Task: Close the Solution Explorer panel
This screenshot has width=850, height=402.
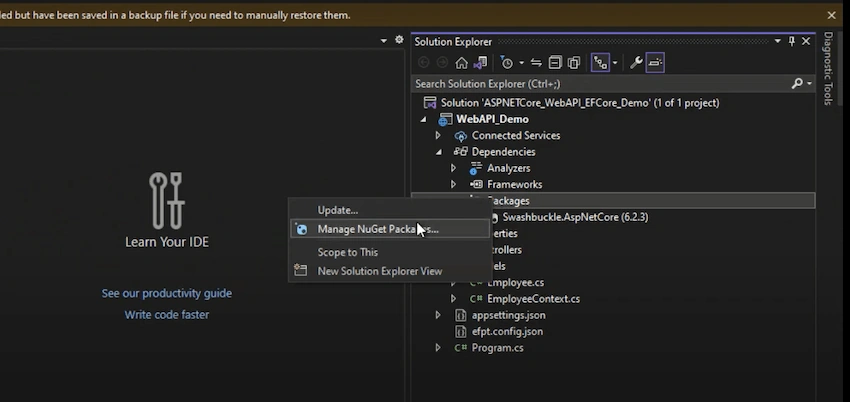Action: point(806,41)
